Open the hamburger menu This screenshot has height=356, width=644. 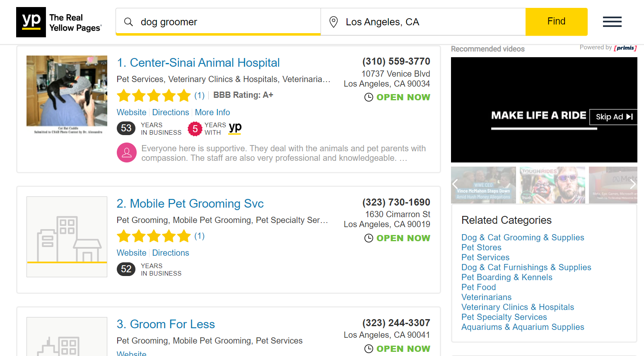pyautogui.click(x=612, y=22)
